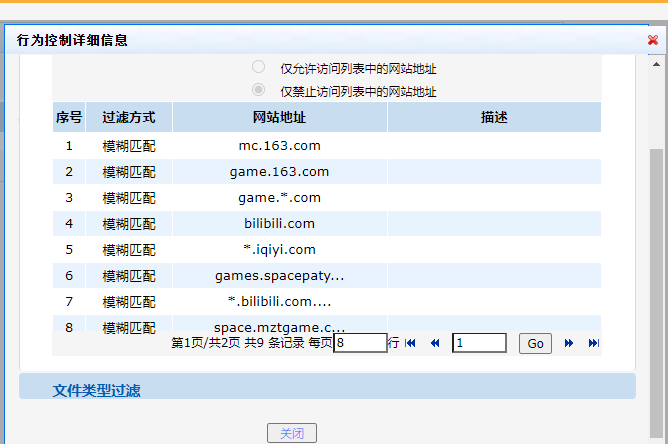Click 模糊匹配 in row 1

point(129,146)
